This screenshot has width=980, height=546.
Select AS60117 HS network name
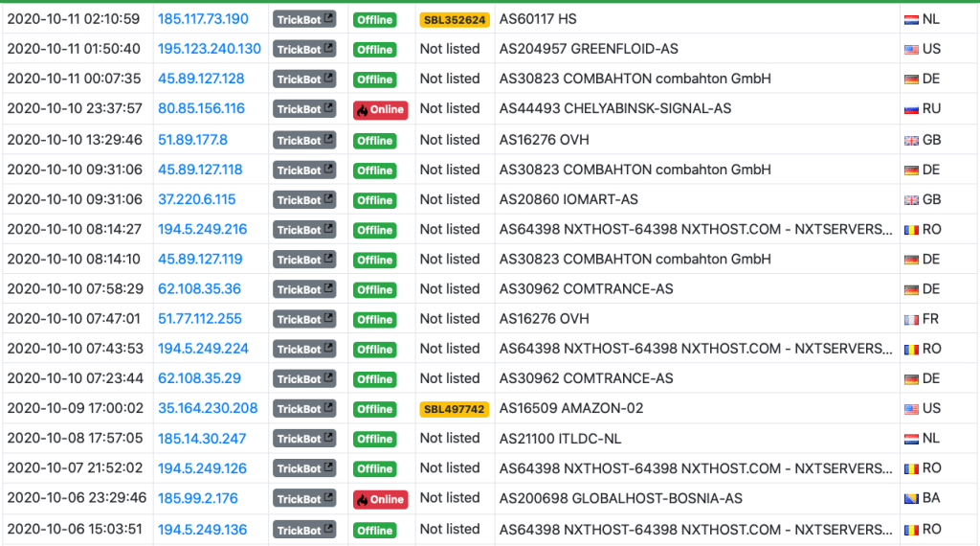coord(538,19)
